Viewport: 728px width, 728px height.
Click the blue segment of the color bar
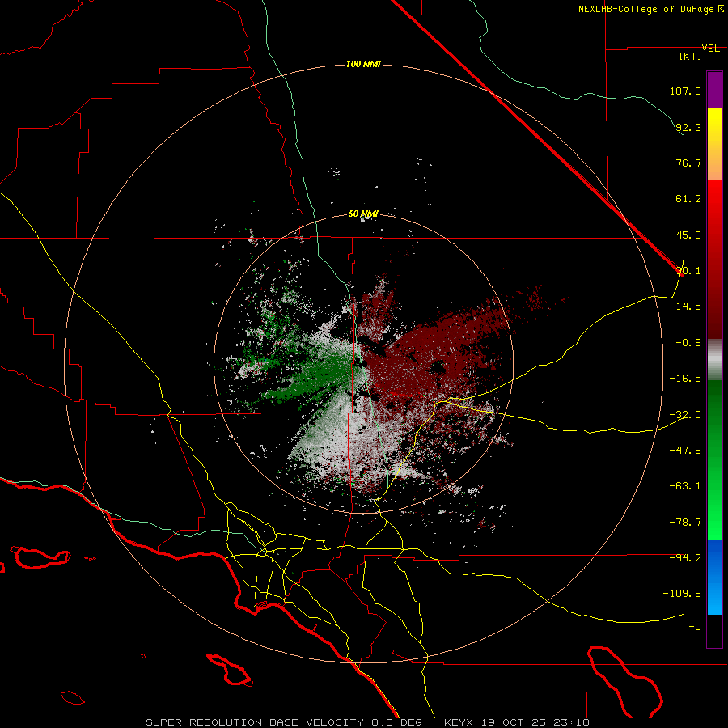[714, 577]
